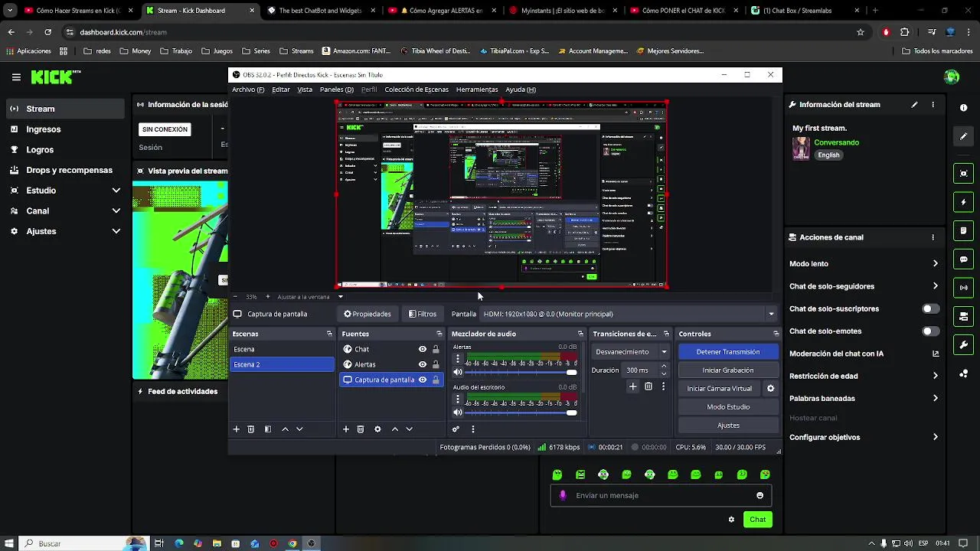This screenshot has height=551, width=980.
Task: Reload the browser page
Action: 47,32
